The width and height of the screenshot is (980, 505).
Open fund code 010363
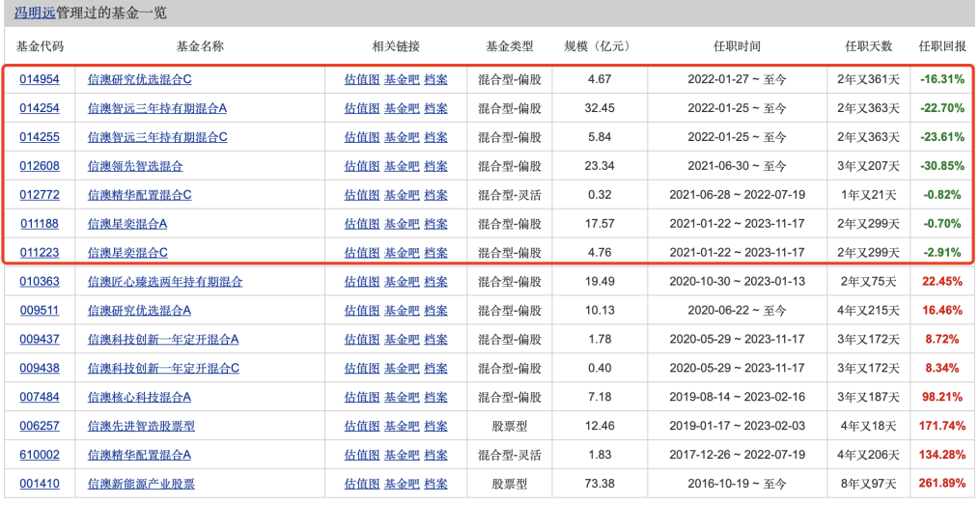click(40, 281)
